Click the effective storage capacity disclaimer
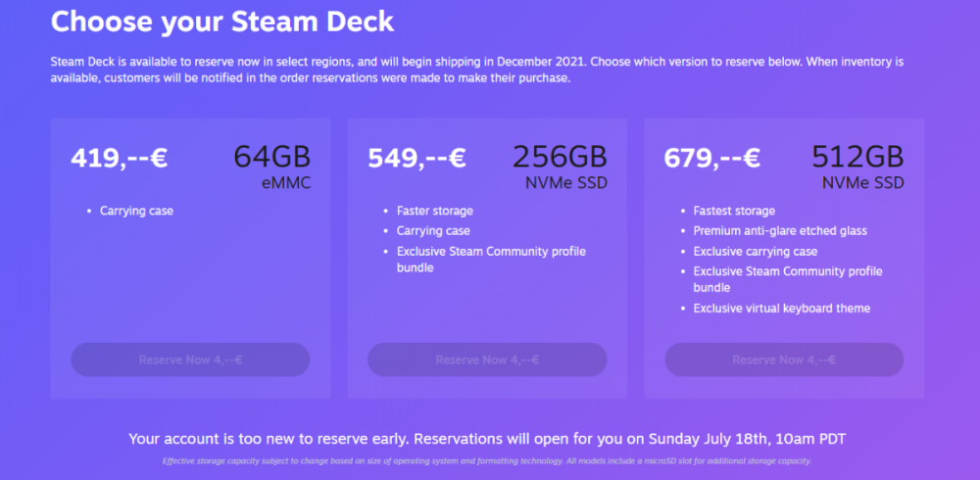Image resolution: width=980 pixels, height=480 pixels. coord(487,461)
